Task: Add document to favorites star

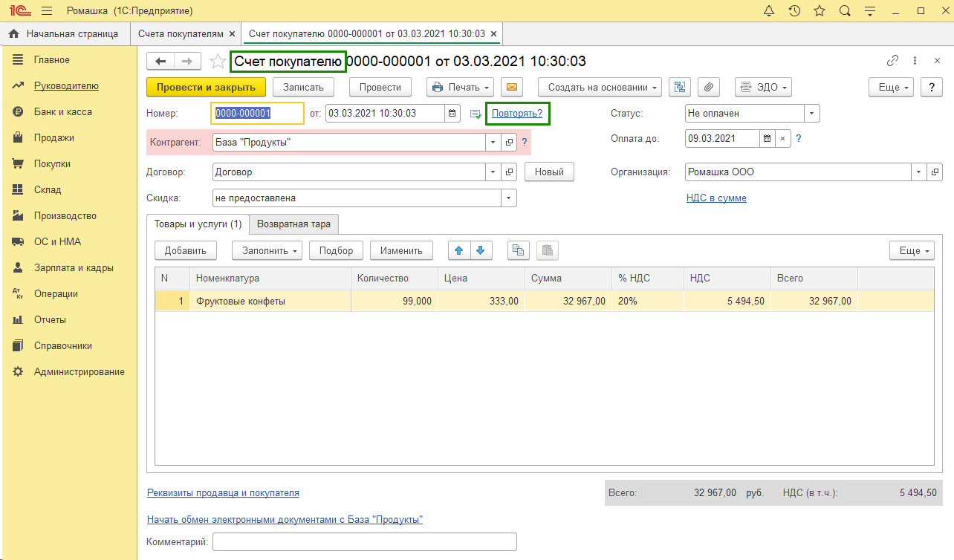Action: tap(218, 61)
